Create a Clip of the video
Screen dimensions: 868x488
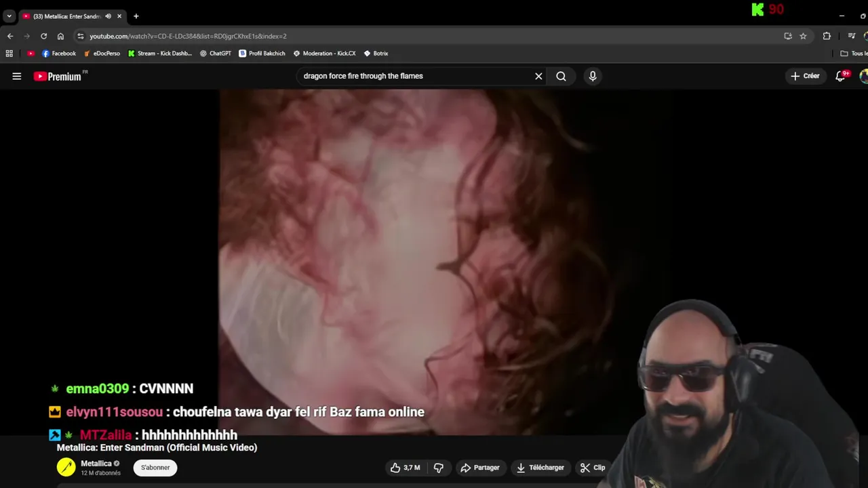pos(593,468)
